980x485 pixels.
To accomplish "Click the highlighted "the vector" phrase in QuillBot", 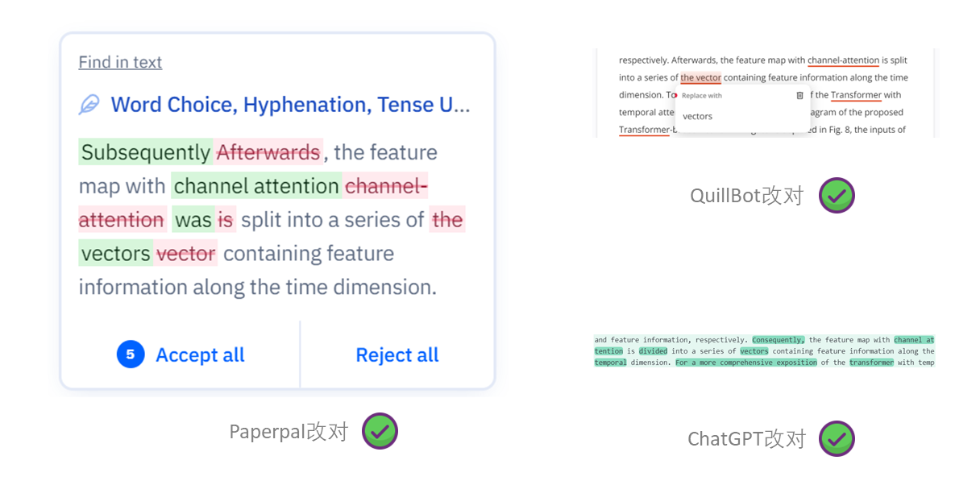I will (700, 77).
